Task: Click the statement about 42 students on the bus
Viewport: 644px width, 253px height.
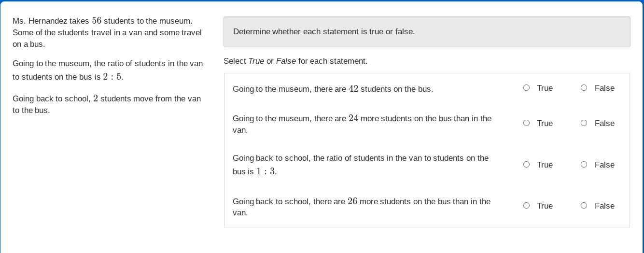Action: point(333,89)
